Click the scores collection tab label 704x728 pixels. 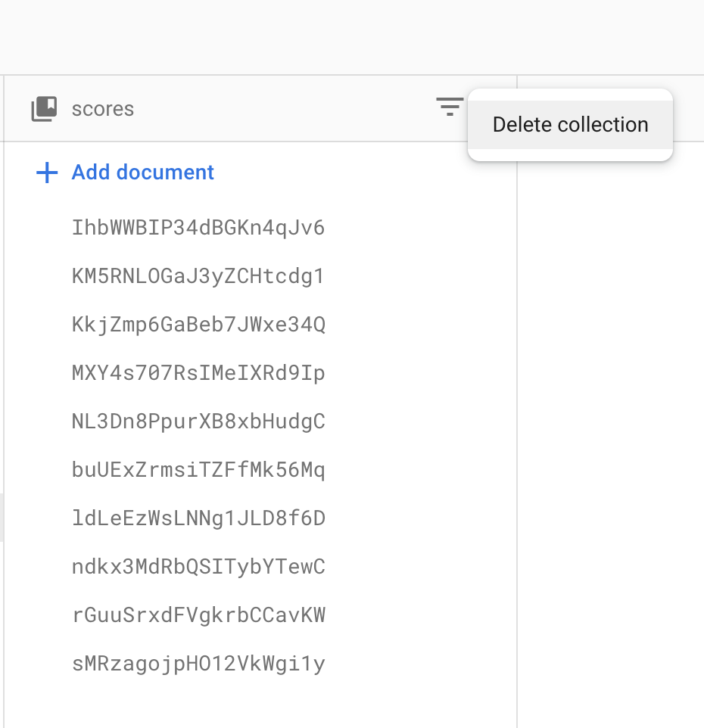(x=102, y=109)
